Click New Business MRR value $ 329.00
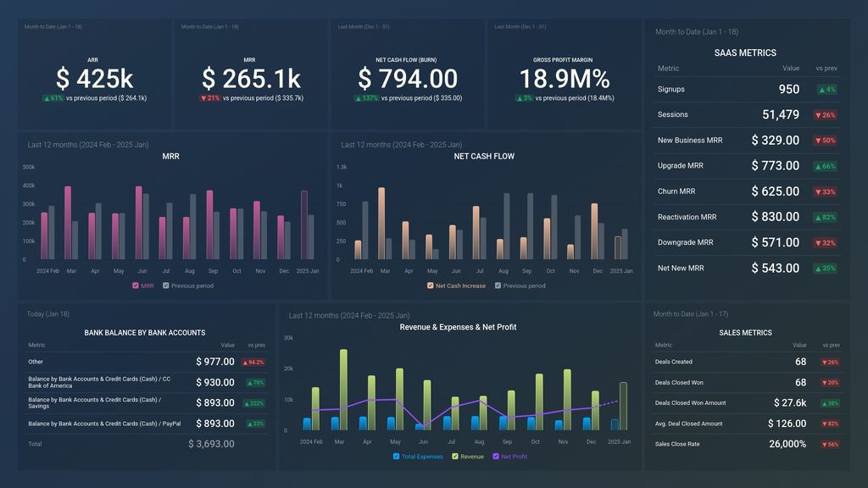This screenshot has width=868, height=488. 775,140
